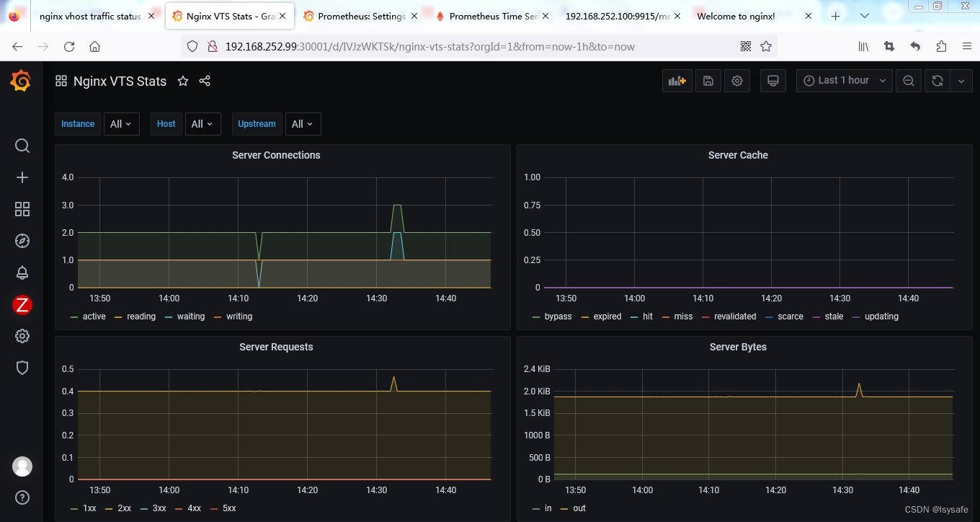The height and width of the screenshot is (522, 980).
Task: Open Server Connections panel title menu
Action: pyautogui.click(x=276, y=155)
